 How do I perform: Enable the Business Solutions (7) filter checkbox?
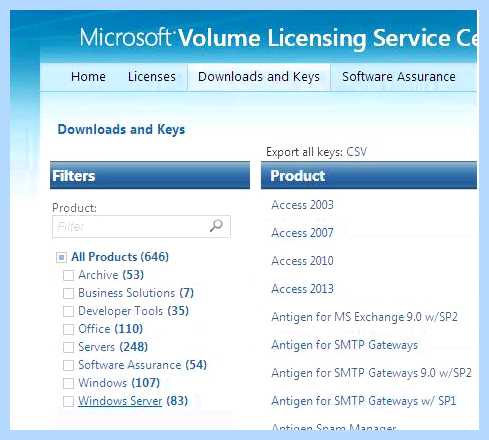coord(68,293)
